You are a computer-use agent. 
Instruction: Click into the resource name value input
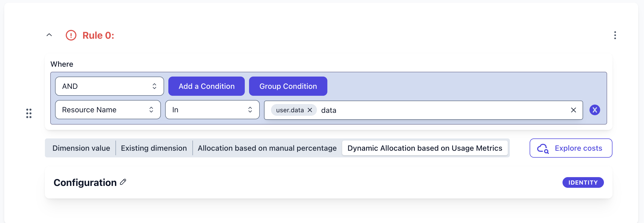click(441, 110)
